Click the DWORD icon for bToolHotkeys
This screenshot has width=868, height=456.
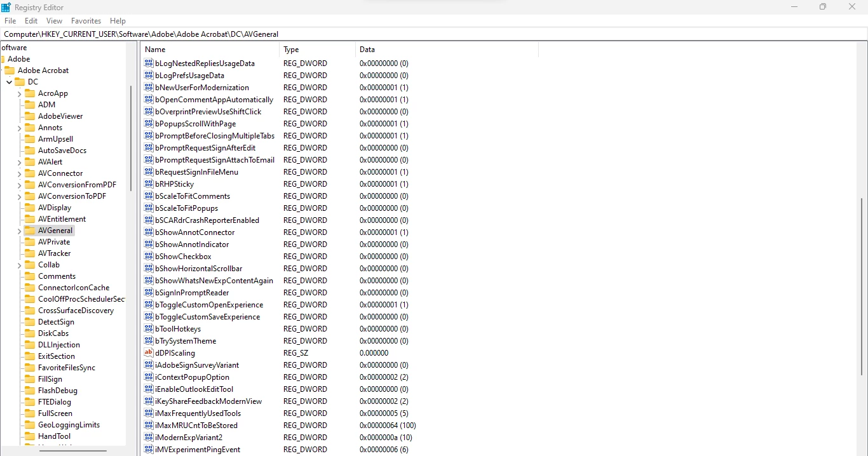(149, 329)
